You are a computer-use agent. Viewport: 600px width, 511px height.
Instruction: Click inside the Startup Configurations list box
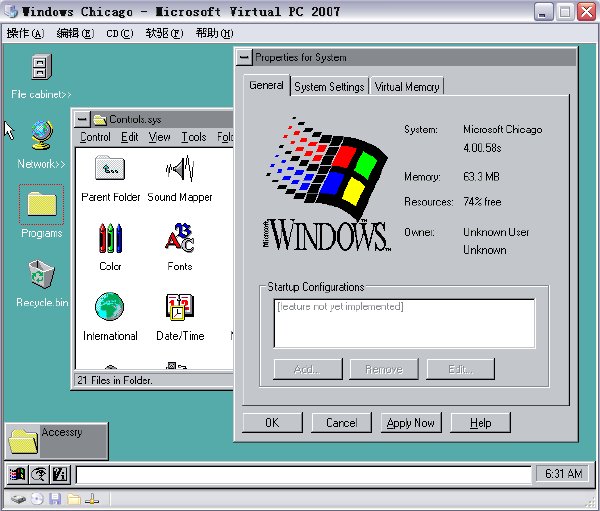[404, 324]
